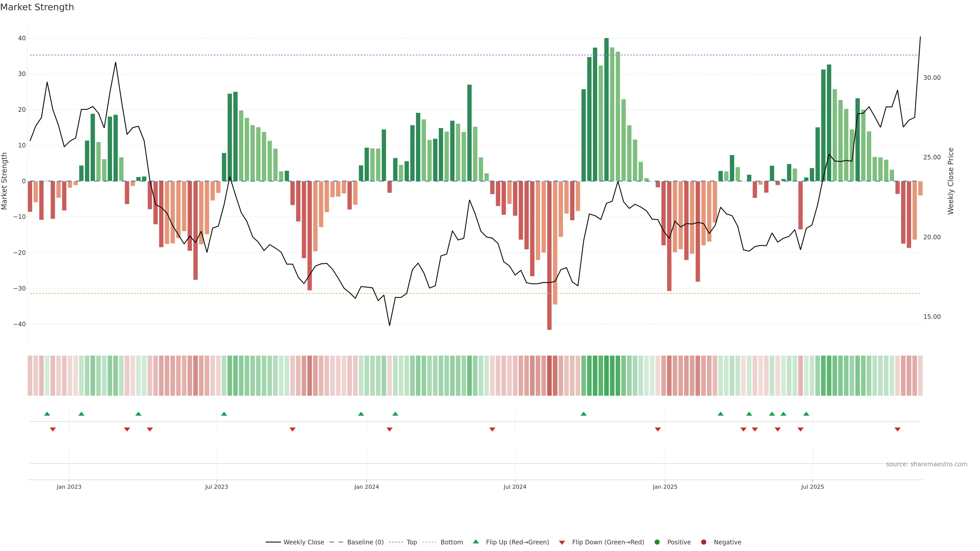Click the first green flip-up triangle marker
This screenshot has height=551, width=980.
[x=47, y=414]
